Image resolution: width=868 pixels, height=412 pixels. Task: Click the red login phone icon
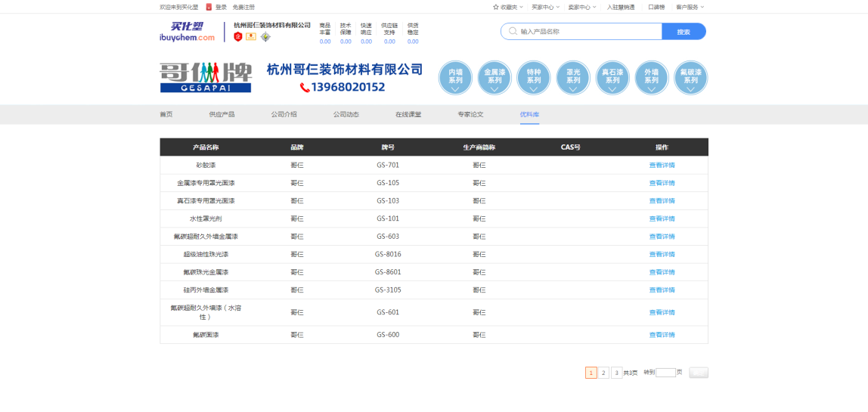point(209,8)
